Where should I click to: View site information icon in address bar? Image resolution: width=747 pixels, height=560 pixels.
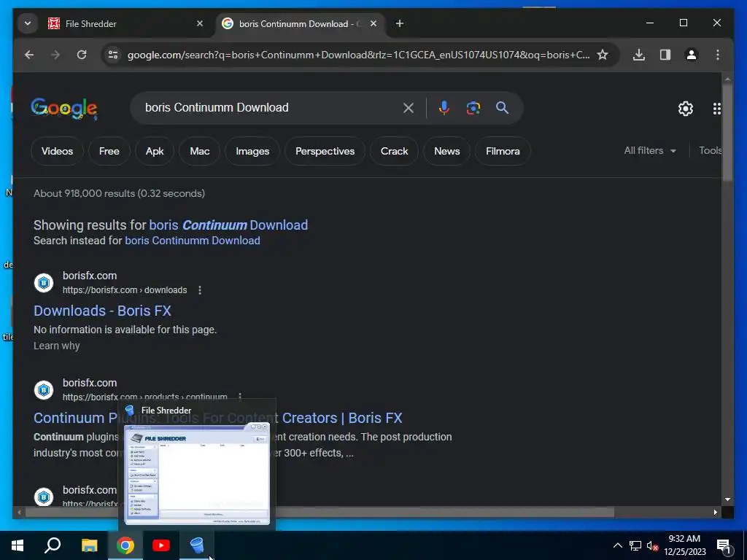pos(113,55)
